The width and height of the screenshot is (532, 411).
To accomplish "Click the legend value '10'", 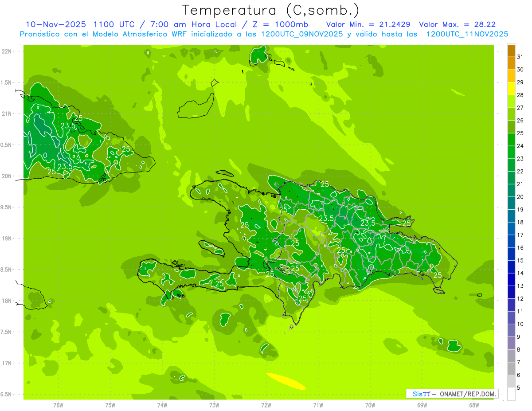I will 520,324.
